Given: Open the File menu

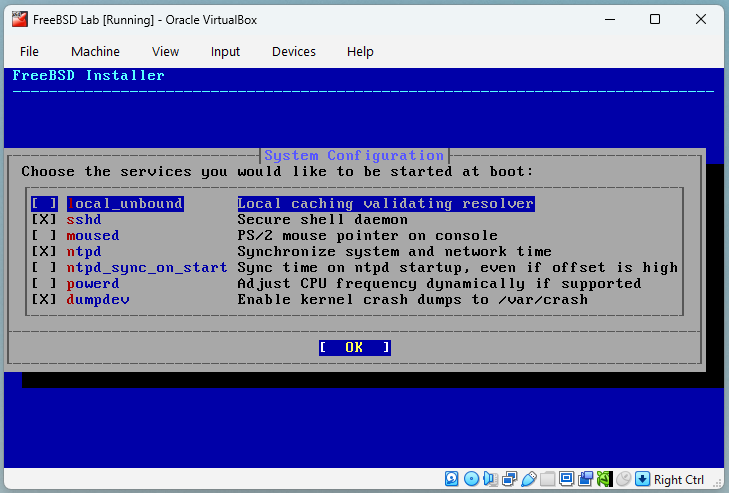Looking at the screenshot, I should tap(29, 52).
